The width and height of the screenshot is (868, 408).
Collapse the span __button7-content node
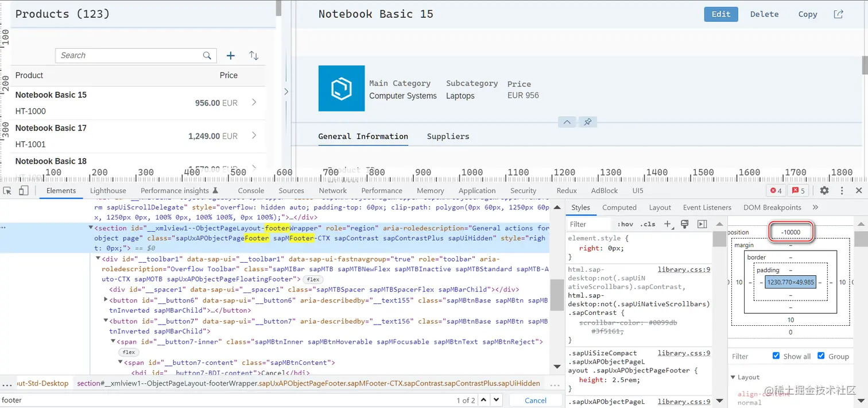(x=121, y=362)
